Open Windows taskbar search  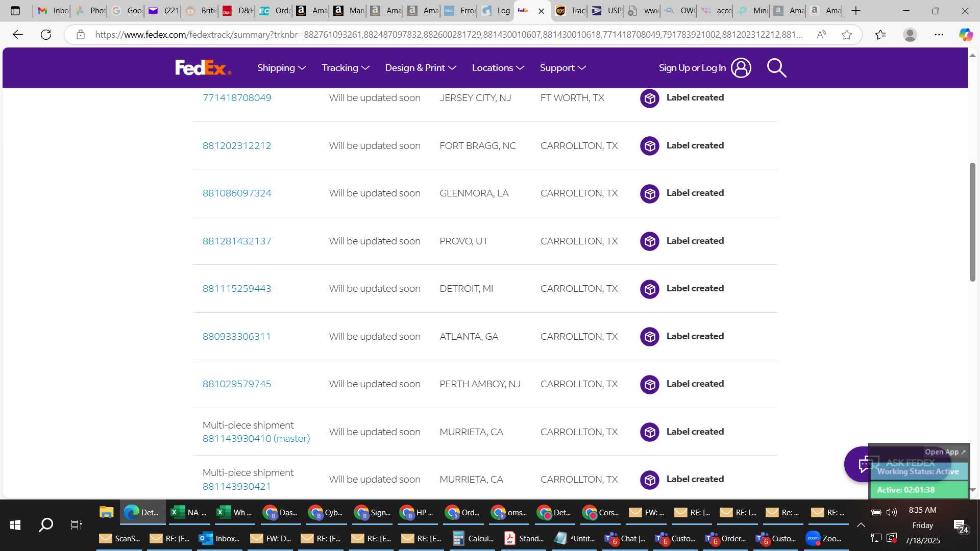[x=46, y=525]
